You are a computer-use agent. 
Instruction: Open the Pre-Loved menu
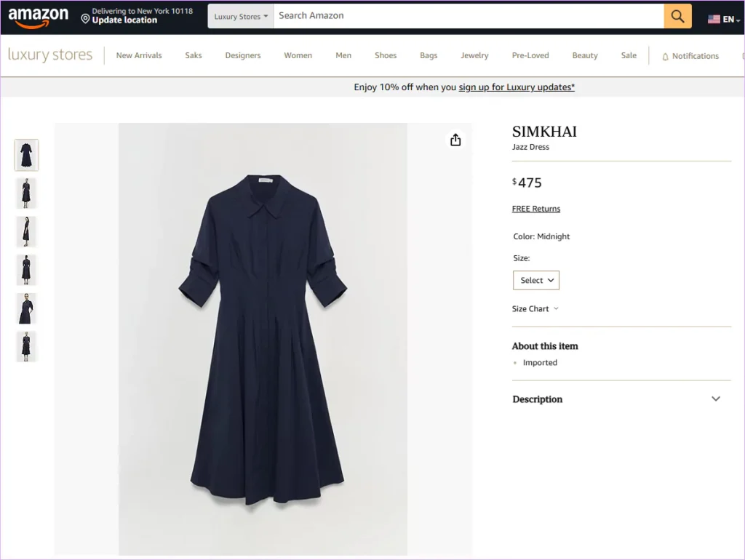pyautogui.click(x=530, y=55)
